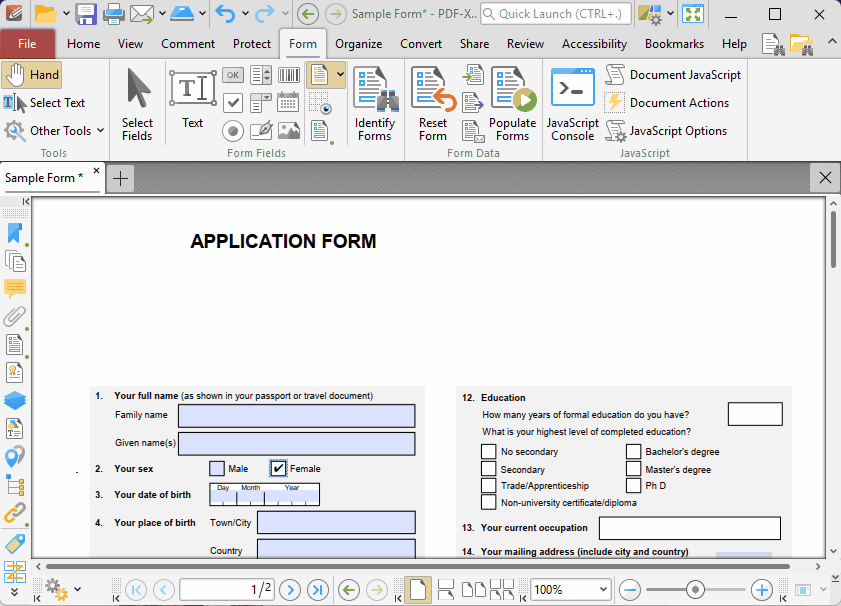Open the Accessibility ribbon tab

[594, 44]
